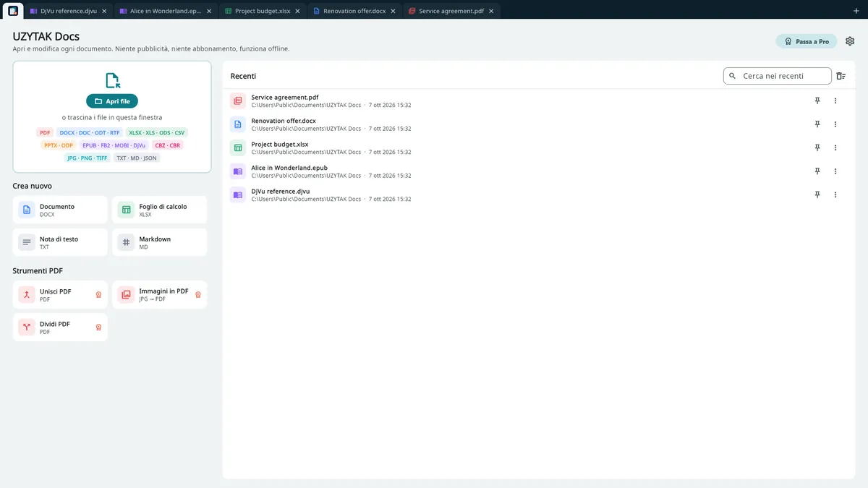868x488 pixels.
Task: Switch to DjVu reference.djvu tab
Action: [x=67, y=11]
